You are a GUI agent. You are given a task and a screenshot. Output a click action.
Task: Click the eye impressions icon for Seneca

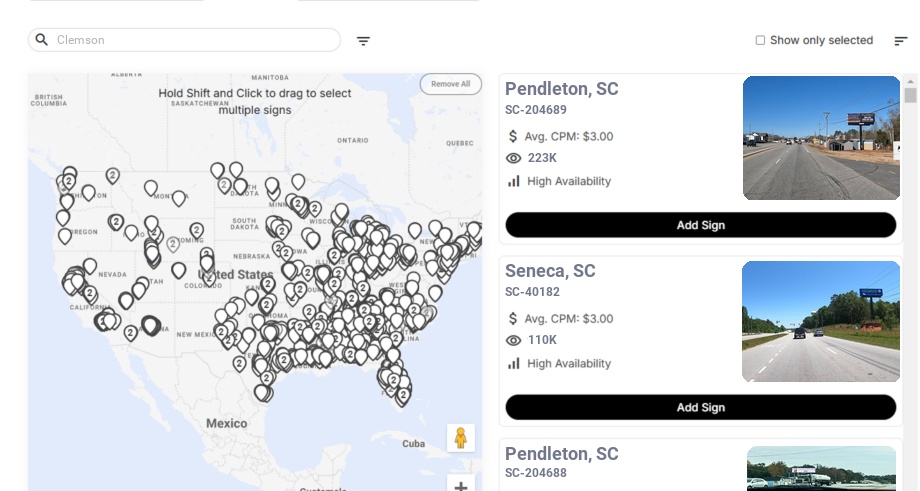[514, 340]
